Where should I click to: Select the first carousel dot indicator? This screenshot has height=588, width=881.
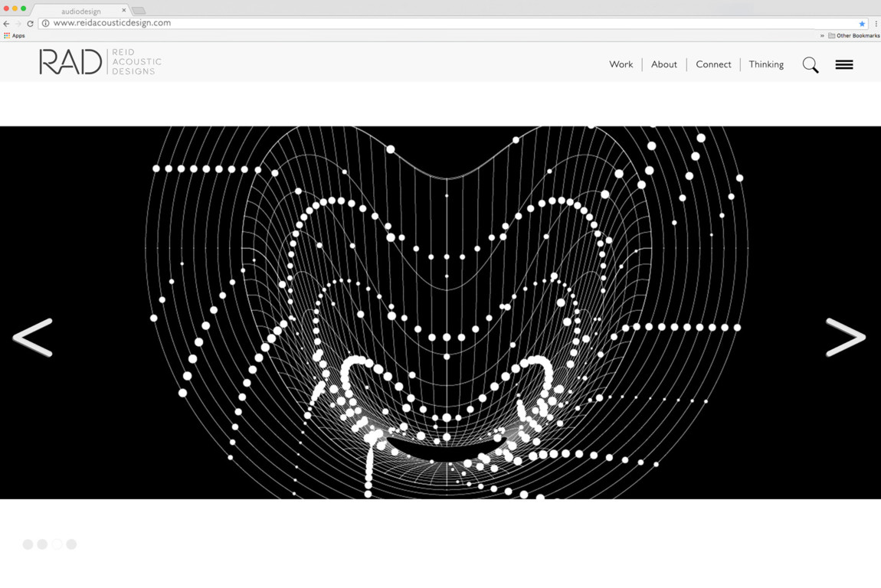tap(28, 544)
